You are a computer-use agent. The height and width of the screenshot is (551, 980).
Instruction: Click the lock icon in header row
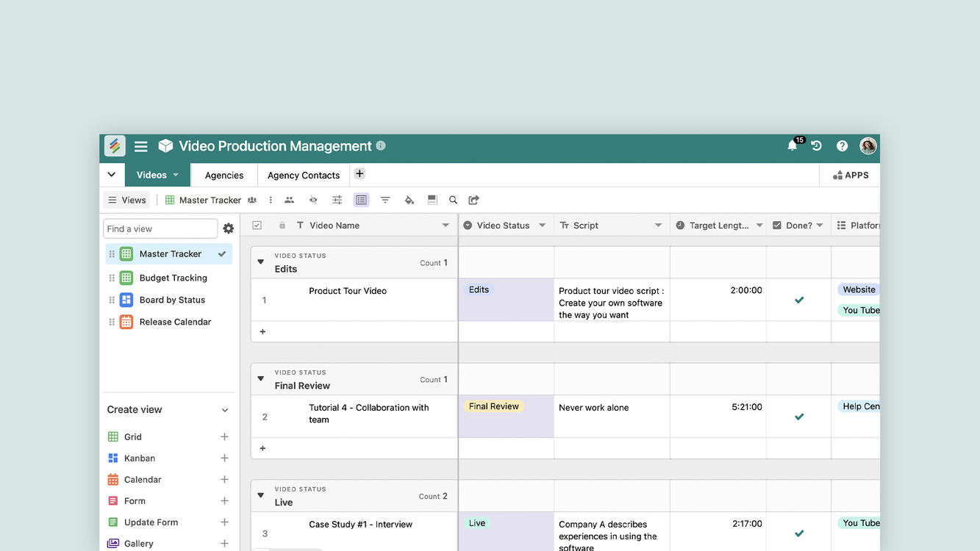[x=282, y=226]
